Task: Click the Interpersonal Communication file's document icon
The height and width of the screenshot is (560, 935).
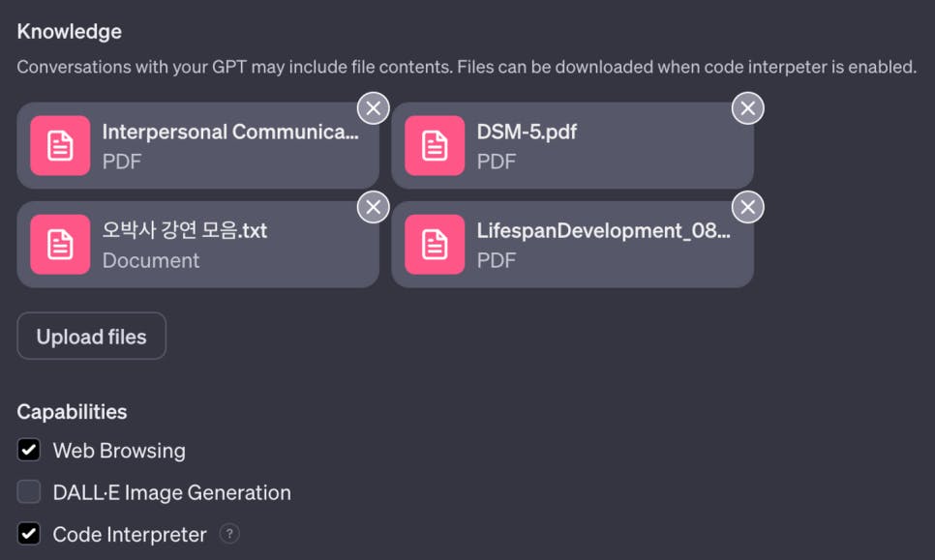Action: [60, 146]
